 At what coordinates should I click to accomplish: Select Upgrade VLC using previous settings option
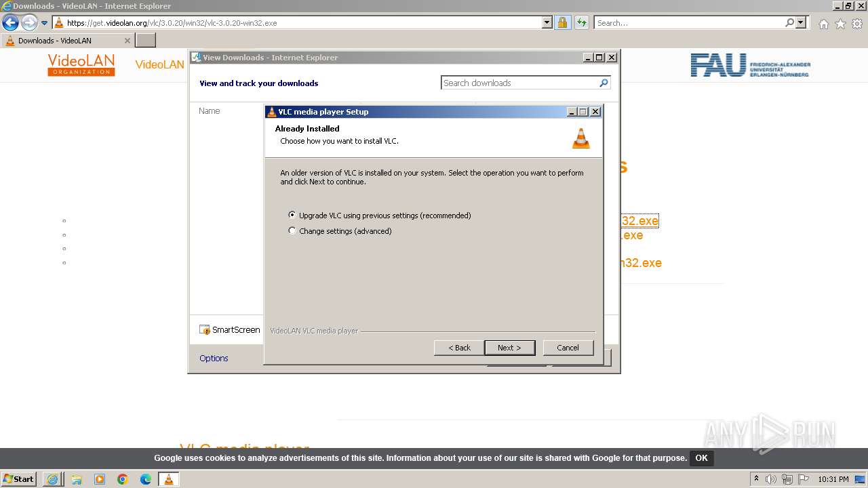point(380,216)
